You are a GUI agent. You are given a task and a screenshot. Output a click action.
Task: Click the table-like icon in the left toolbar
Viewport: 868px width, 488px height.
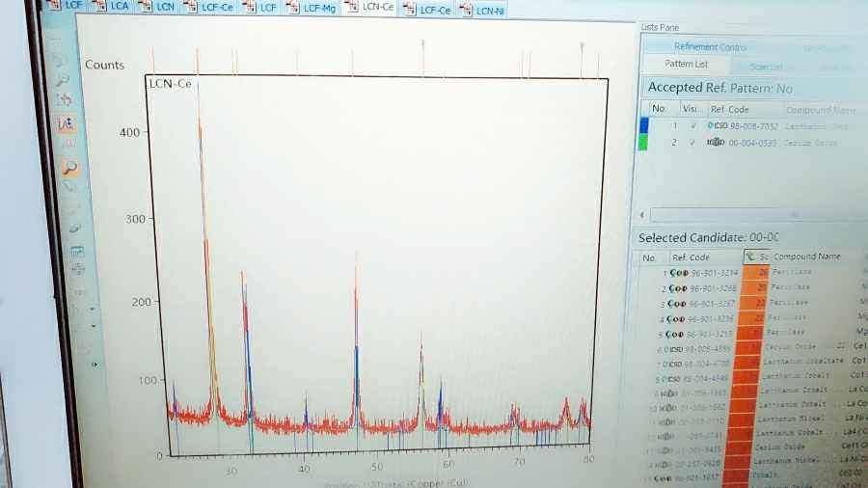tap(77, 251)
